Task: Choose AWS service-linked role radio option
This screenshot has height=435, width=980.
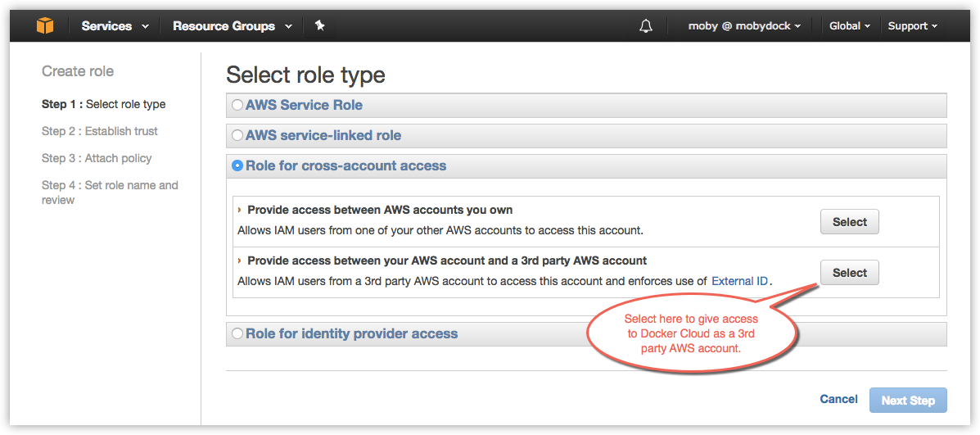Action: click(x=237, y=136)
